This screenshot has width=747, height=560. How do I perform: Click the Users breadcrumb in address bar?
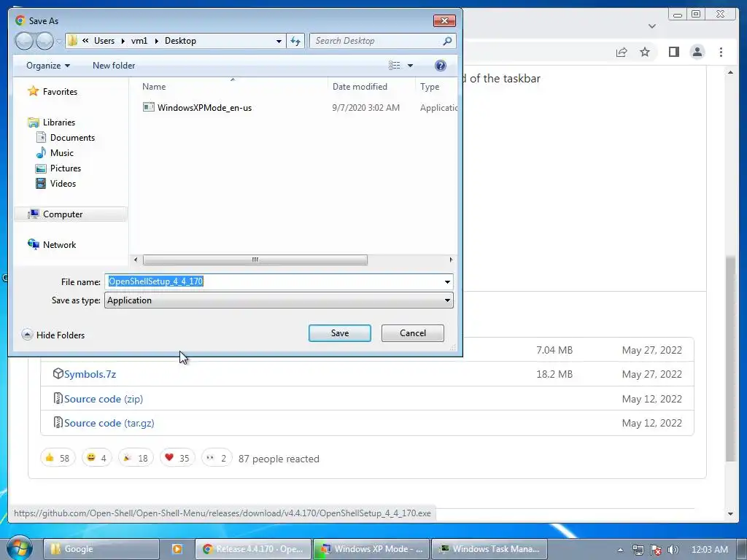tap(104, 41)
